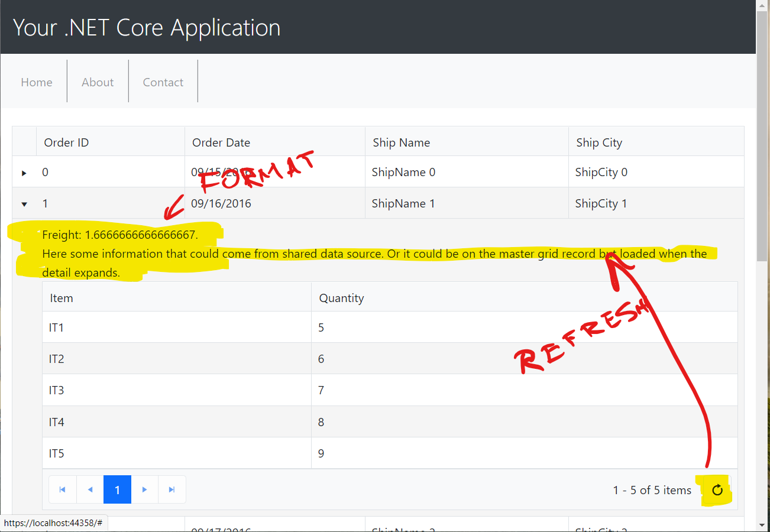This screenshot has width=770, height=532.
Task: Refresh the detail grid
Action: pyautogui.click(x=717, y=489)
